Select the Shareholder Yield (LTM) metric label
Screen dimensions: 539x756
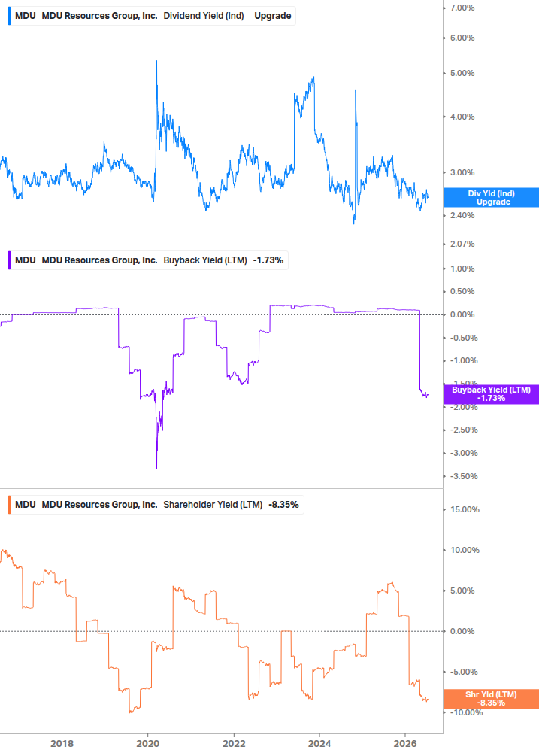click(x=213, y=504)
